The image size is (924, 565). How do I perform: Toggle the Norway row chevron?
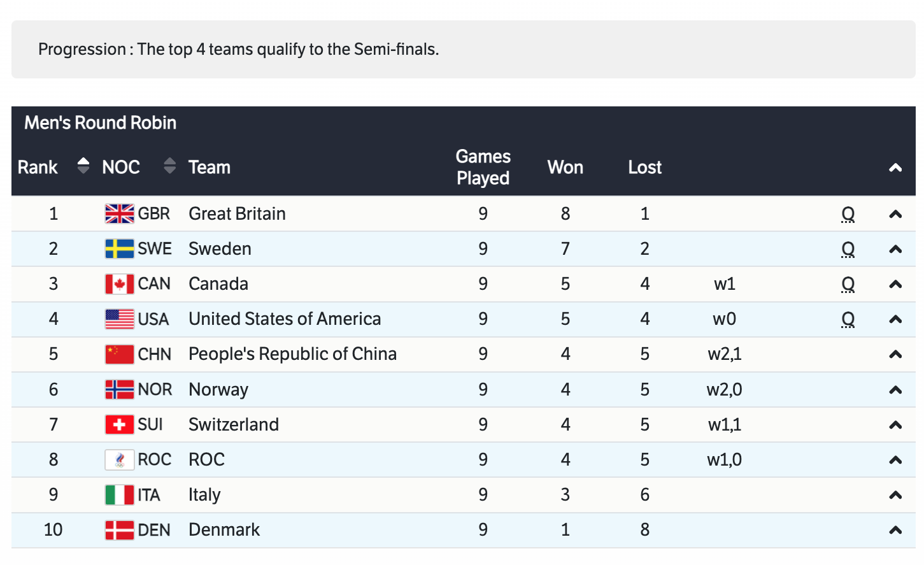pyautogui.click(x=895, y=390)
